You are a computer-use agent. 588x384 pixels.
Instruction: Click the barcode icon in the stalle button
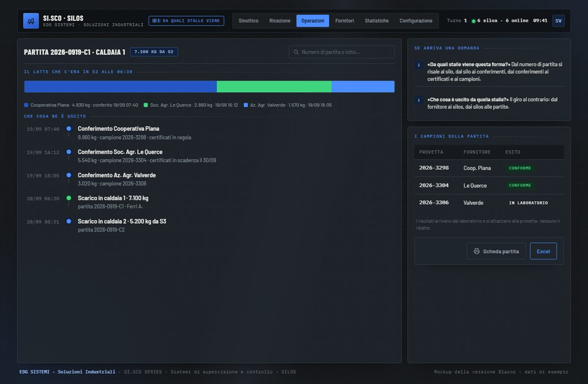click(x=156, y=21)
